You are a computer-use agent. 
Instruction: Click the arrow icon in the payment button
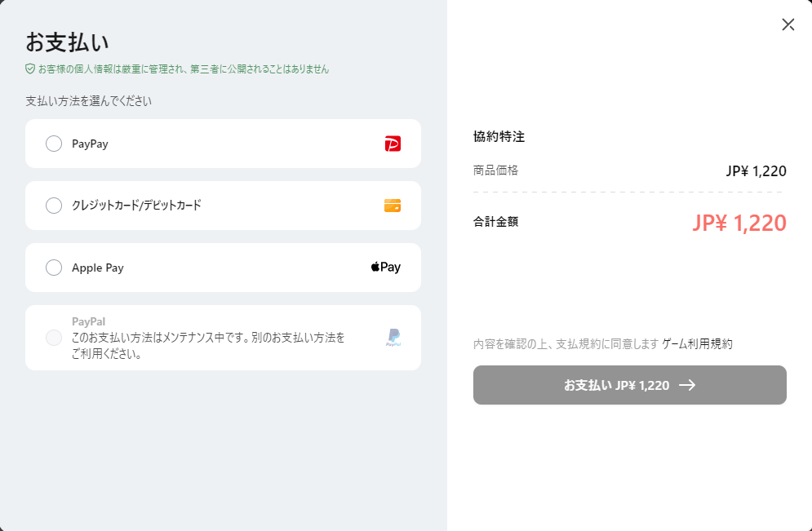click(687, 385)
